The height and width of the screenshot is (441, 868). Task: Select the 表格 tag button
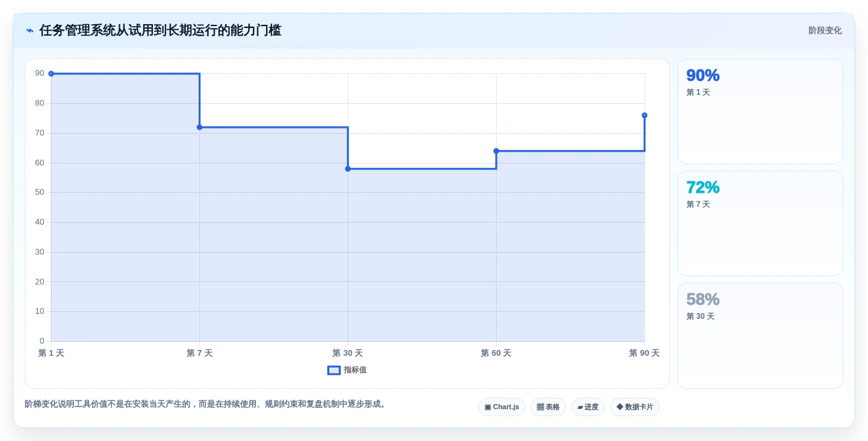548,407
